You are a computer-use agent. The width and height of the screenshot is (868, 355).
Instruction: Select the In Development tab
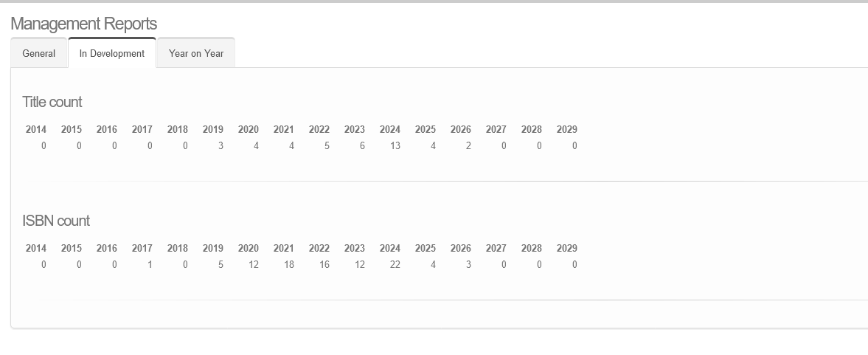112,53
